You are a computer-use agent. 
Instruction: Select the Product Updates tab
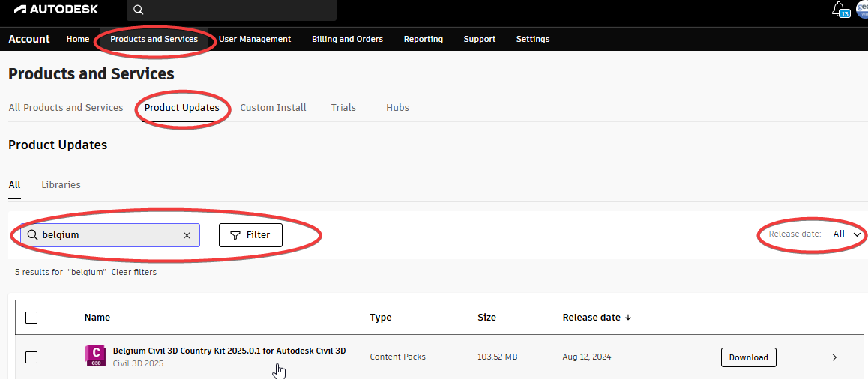tap(182, 107)
